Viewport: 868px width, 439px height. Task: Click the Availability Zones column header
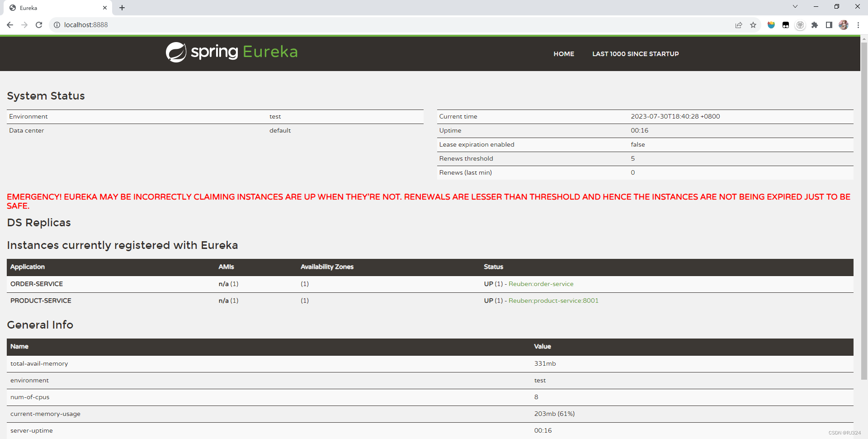(327, 267)
